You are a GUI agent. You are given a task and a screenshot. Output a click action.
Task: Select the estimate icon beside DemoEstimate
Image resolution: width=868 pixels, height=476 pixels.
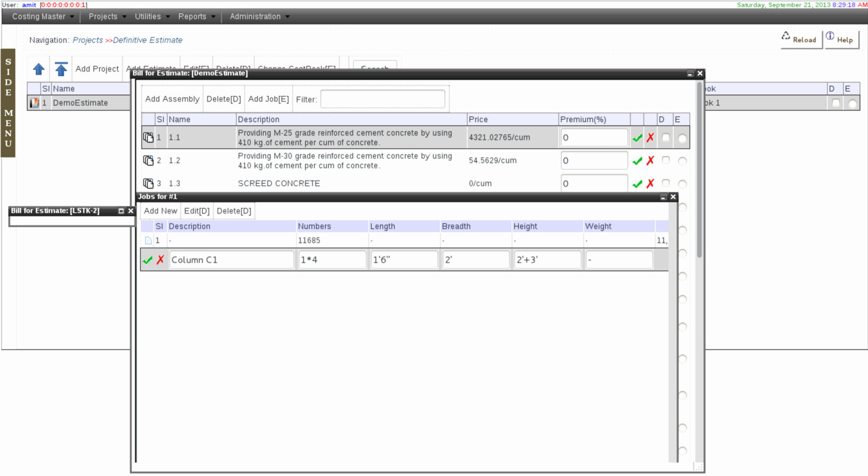click(34, 103)
